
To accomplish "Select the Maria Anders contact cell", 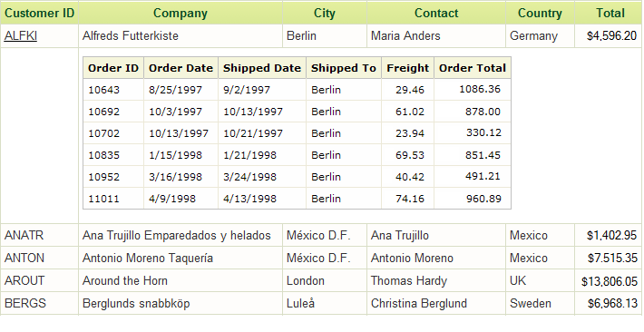I will coord(436,35).
